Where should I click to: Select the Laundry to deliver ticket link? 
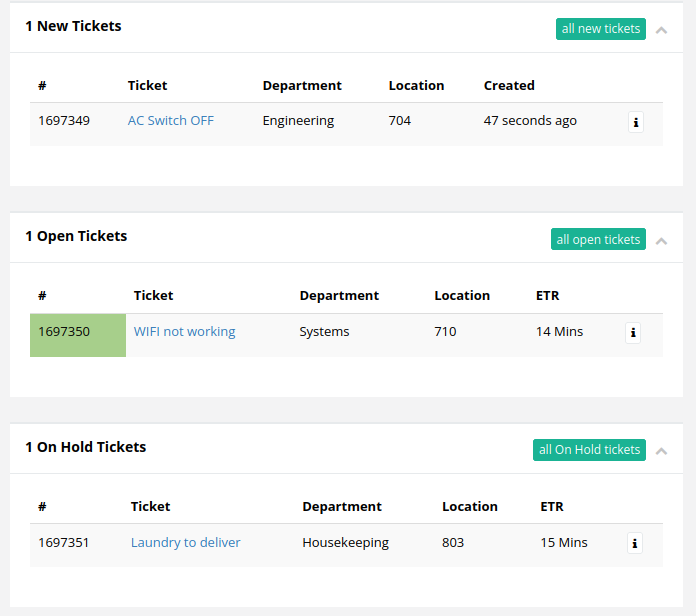tap(185, 543)
